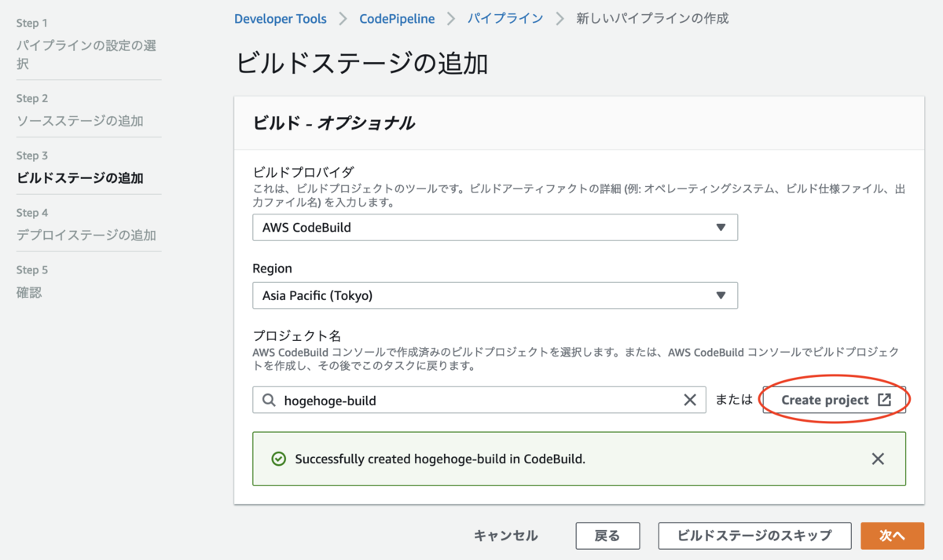The width and height of the screenshot is (943, 560).
Task: Click ビルドステージのスキップ button
Action: (x=754, y=536)
